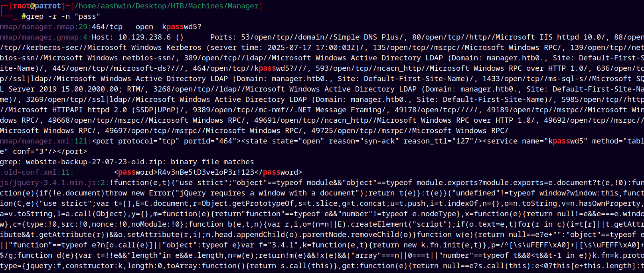Click the root@parrot prompt text
This screenshot has height=273, width=644.
37,6
